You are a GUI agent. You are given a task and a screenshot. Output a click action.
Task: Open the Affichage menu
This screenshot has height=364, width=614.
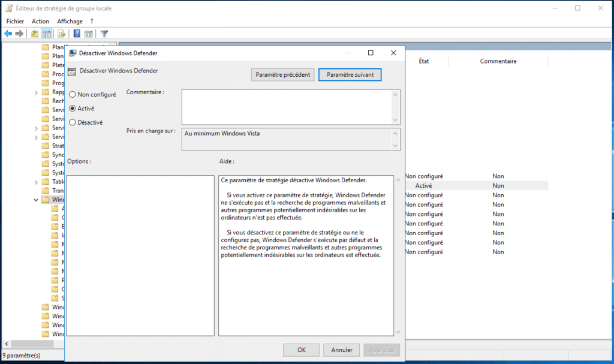coord(70,21)
